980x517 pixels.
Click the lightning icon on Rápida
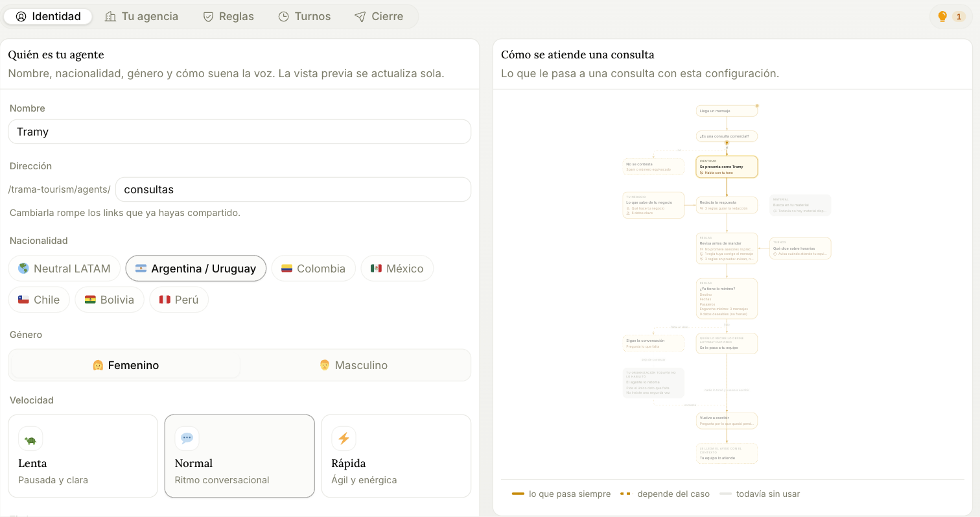click(x=344, y=439)
